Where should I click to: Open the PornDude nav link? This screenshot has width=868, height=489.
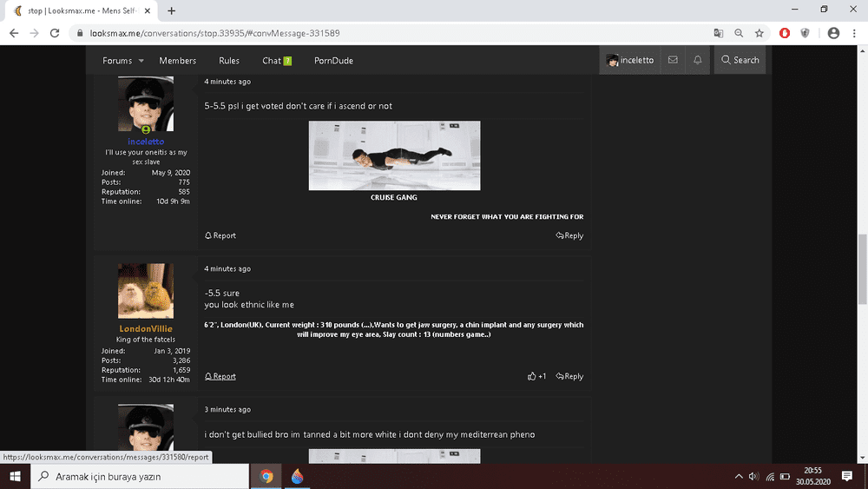[x=334, y=61]
